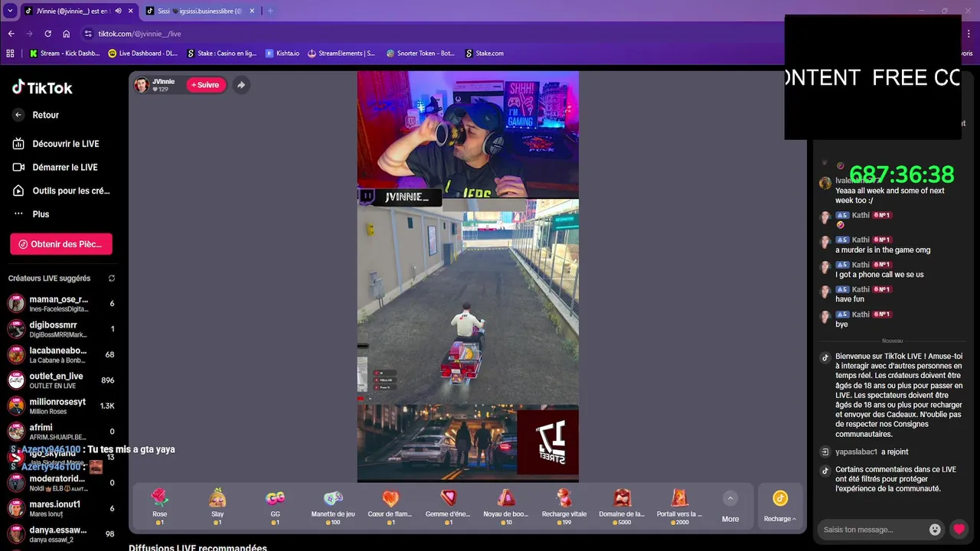The width and height of the screenshot is (980, 551).
Task: Refresh suggested LIVE creators list
Action: (112, 279)
